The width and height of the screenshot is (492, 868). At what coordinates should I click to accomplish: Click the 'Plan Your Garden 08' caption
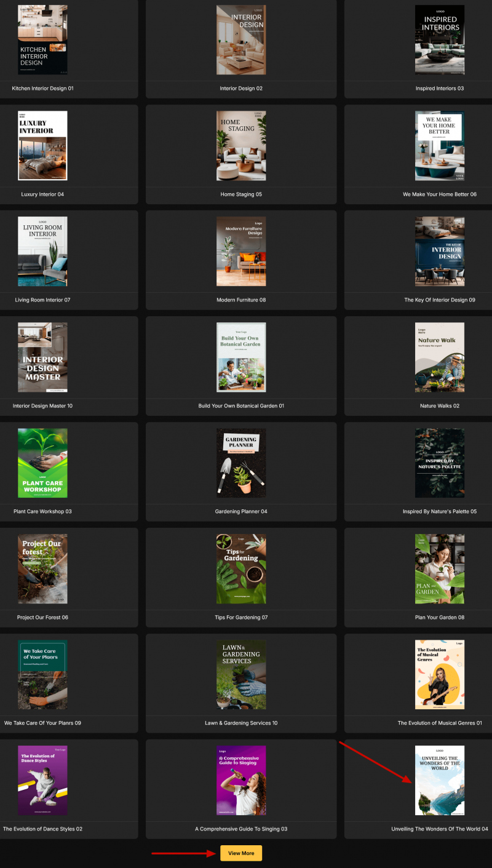pyautogui.click(x=440, y=618)
